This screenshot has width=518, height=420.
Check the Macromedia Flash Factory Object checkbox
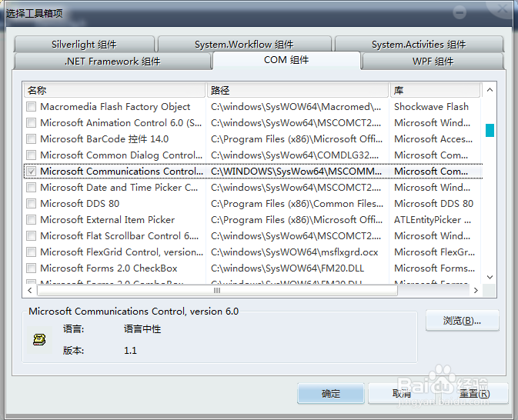(x=31, y=107)
